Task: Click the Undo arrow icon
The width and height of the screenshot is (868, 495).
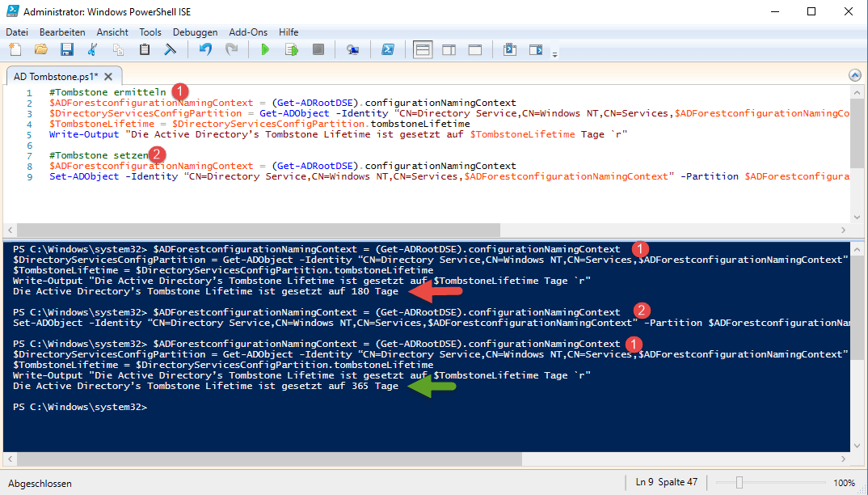Action: pos(205,50)
